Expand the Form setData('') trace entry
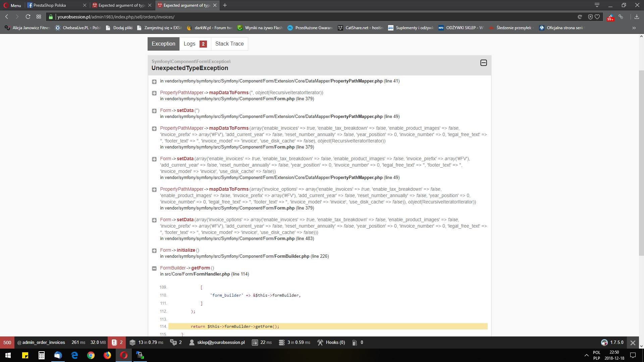Screen dimensions: 644x362 (x=154, y=111)
